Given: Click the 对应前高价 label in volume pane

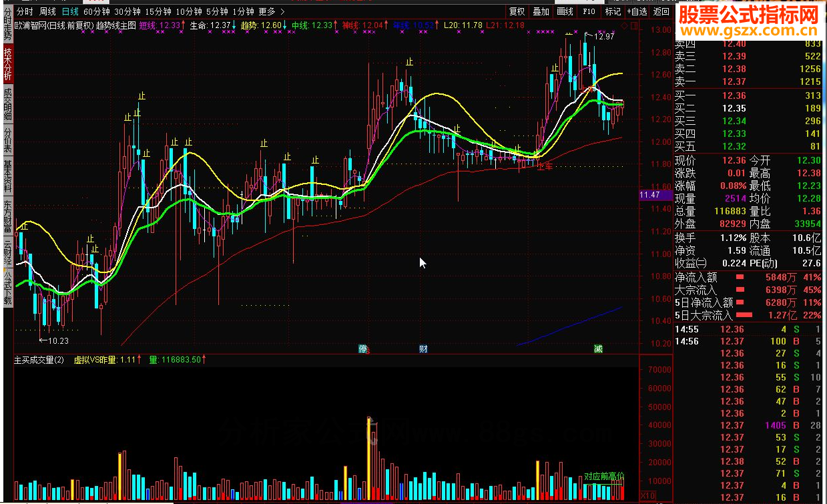Looking at the screenshot, I should [604, 476].
